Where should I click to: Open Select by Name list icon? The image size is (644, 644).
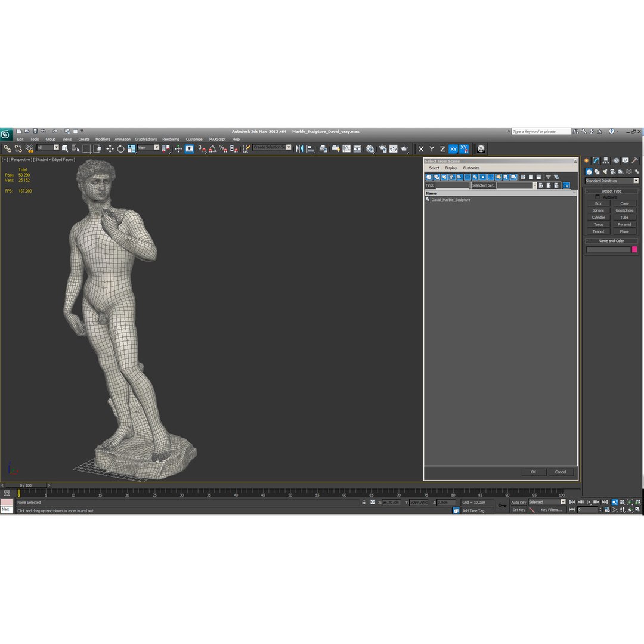tap(76, 148)
